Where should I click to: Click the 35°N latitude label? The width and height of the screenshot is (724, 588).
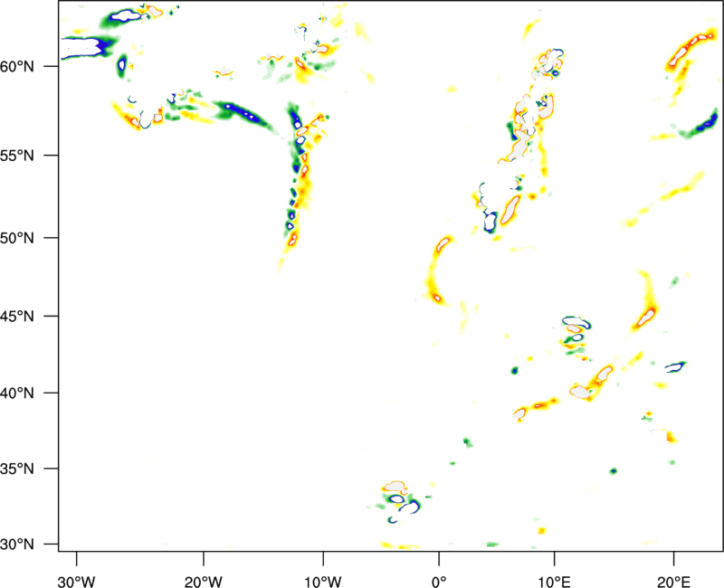pos(17,469)
